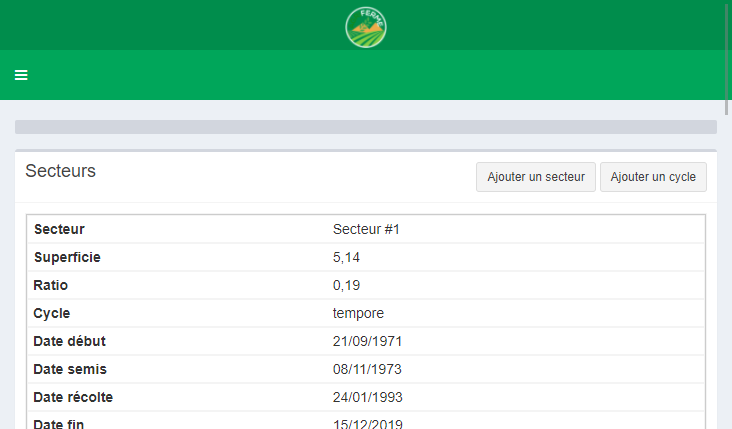Click the Superficie row label
The image size is (732, 429).
click(67, 257)
